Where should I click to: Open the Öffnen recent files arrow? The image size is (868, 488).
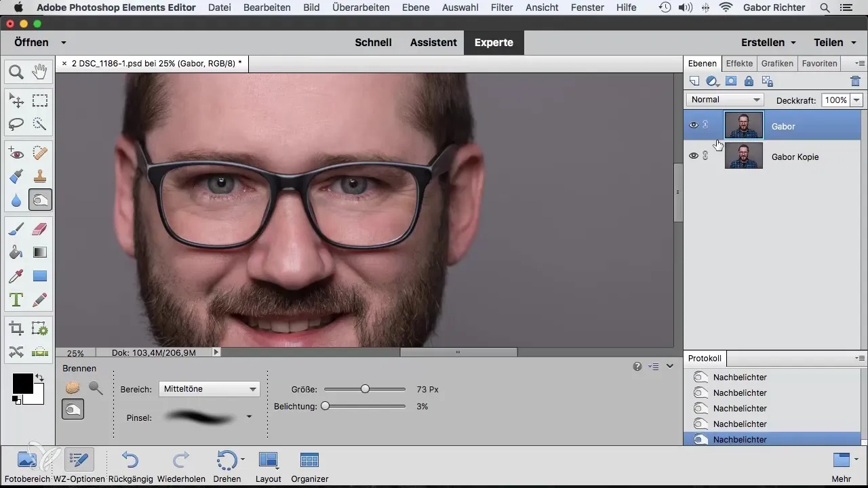click(x=63, y=42)
